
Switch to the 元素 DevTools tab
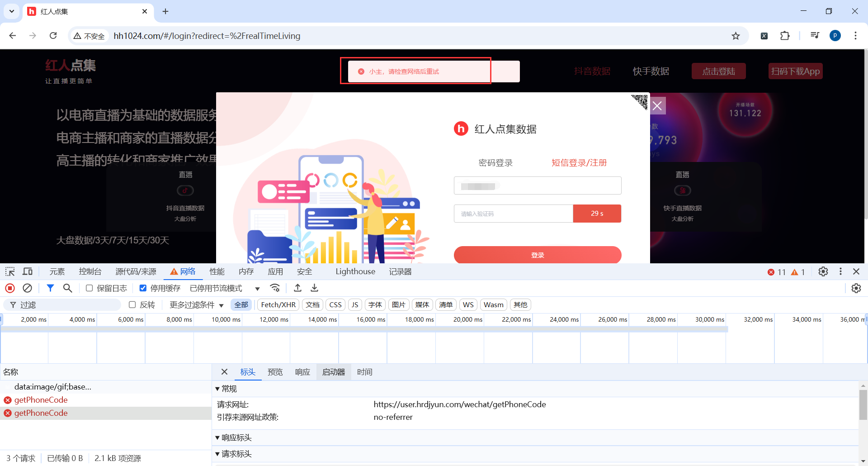coord(57,271)
